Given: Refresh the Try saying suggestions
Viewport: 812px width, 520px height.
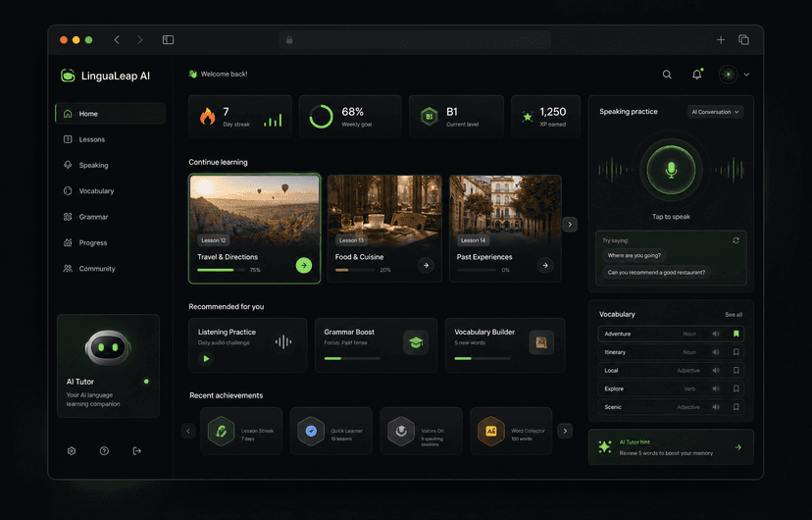Looking at the screenshot, I should tap(736, 240).
